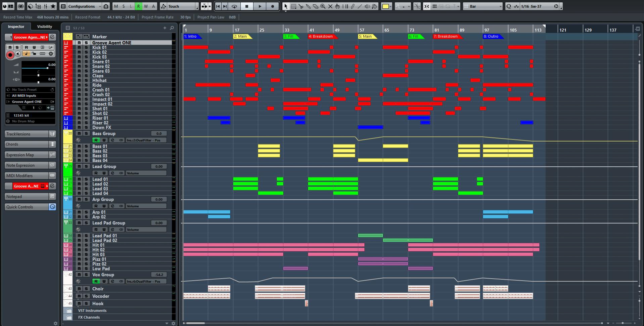The width and height of the screenshot is (644, 326).
Task: Open the Configurations menu
Action: click(82, 6)
